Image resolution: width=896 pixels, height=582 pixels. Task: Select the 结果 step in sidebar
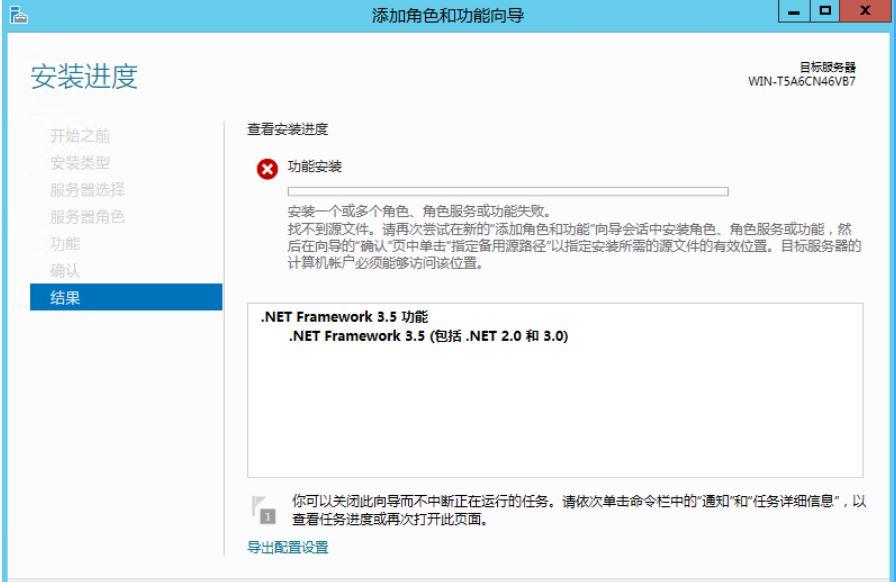pos(126,297)
